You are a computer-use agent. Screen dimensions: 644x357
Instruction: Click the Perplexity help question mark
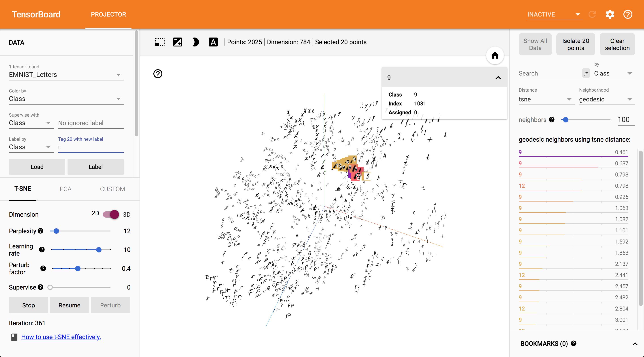click(40, 231)
